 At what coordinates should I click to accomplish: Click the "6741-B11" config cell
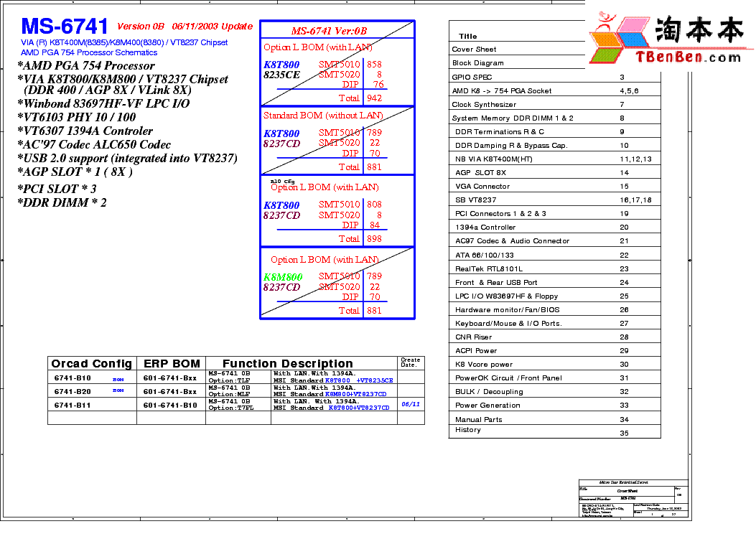click(73, 406)
